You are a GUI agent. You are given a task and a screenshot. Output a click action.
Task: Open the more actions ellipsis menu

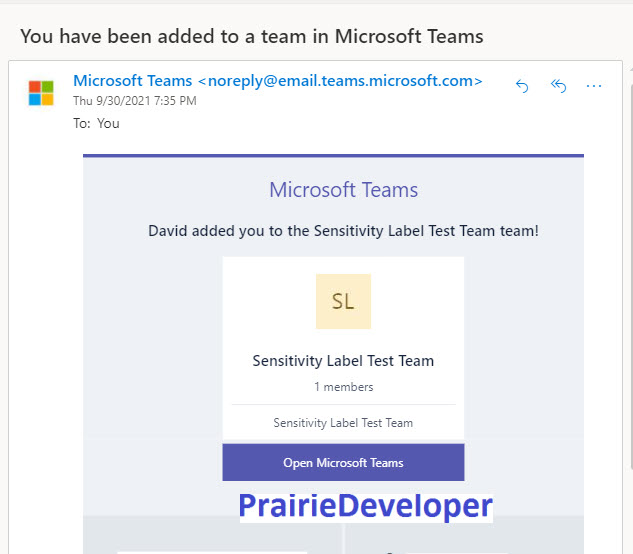click(x=594, y=86)
